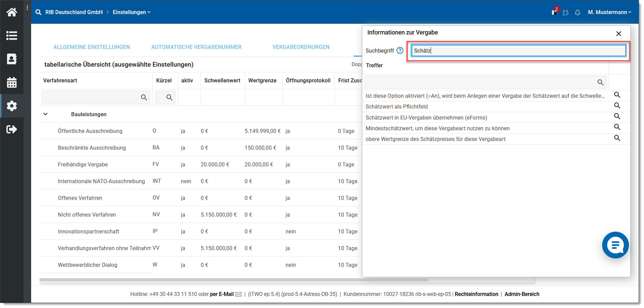
Task: Click Wertgrenze value 150.000,00 €
Action: click(260, 148)
